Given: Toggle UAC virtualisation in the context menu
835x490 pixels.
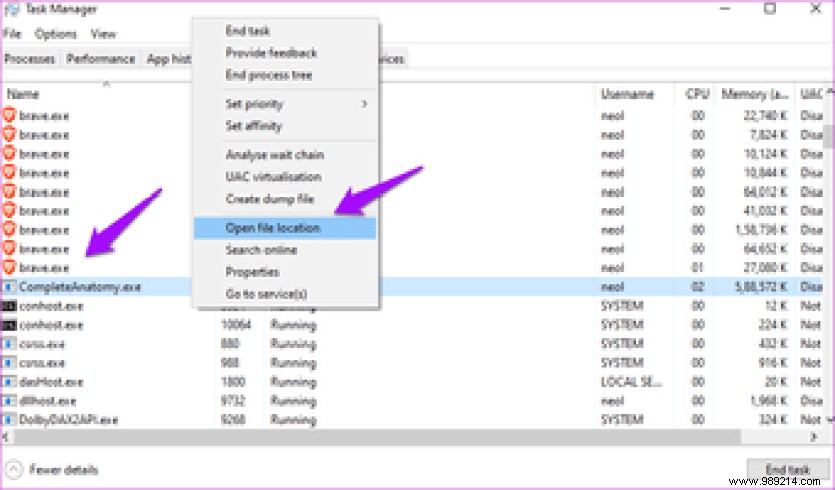Looking at the screenshot, I should (x=273, y=177).
